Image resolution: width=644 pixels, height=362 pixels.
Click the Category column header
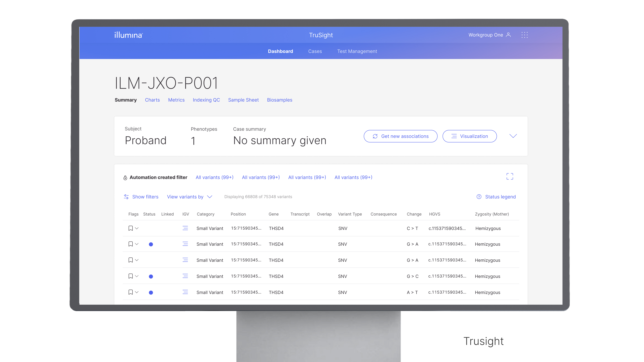click(205, 214)
